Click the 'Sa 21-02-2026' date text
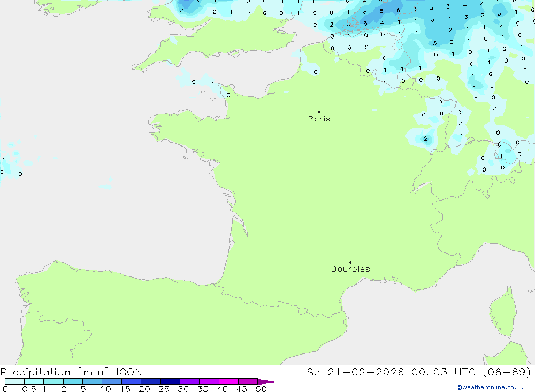 click(355, 372)
